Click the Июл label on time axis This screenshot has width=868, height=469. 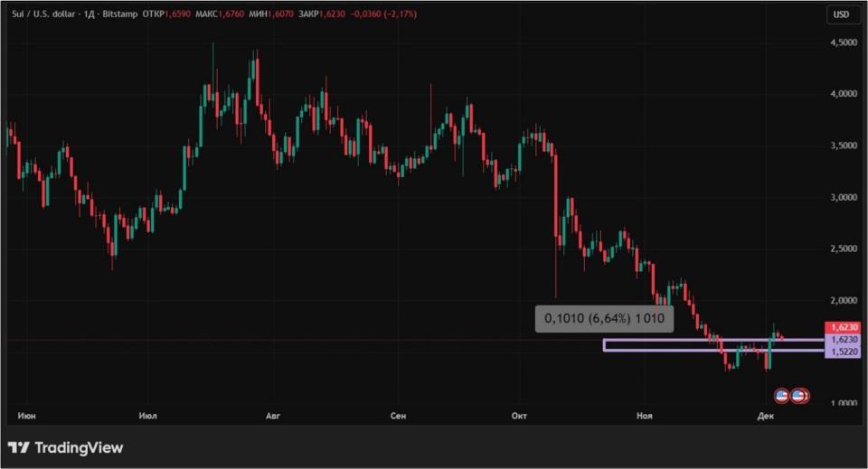coord(148,416)
